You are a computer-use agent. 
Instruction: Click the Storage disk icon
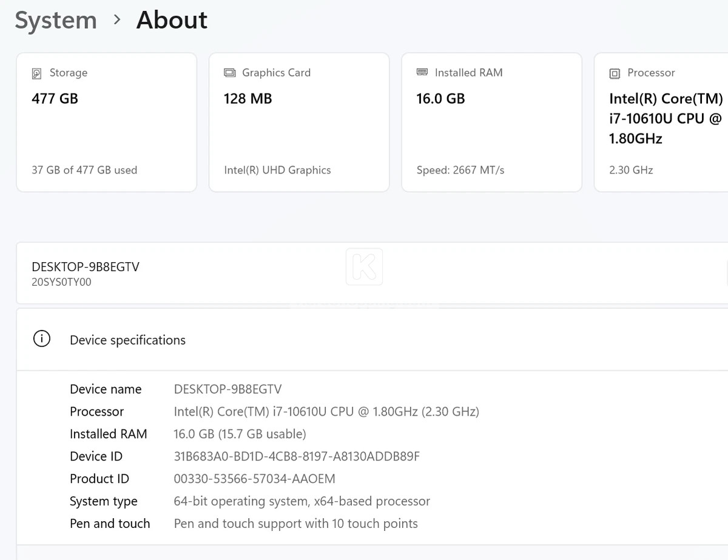[x=37, y=73]
